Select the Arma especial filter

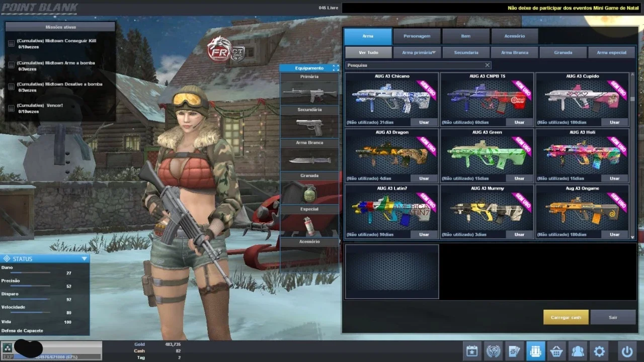tap(611, 52)
